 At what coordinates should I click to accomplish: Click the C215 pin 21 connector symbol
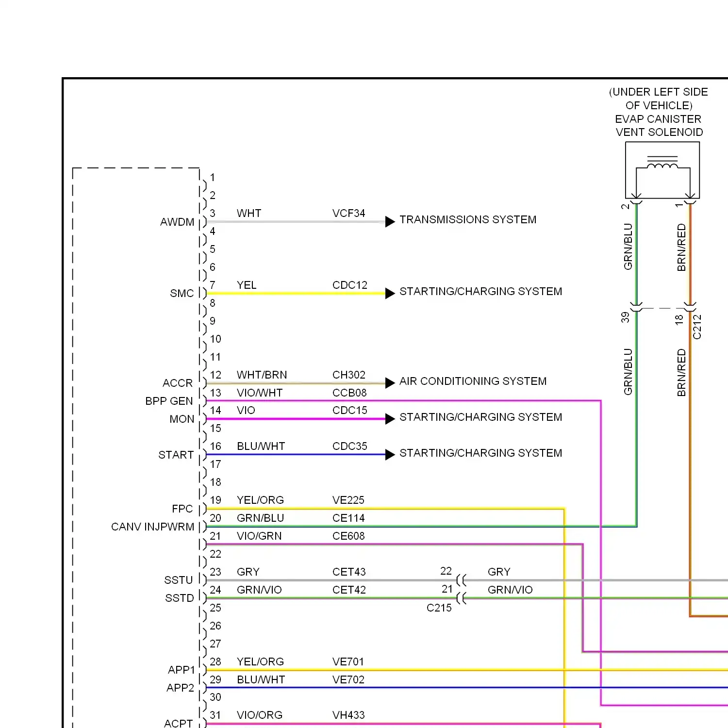click(x=462, y=598)
